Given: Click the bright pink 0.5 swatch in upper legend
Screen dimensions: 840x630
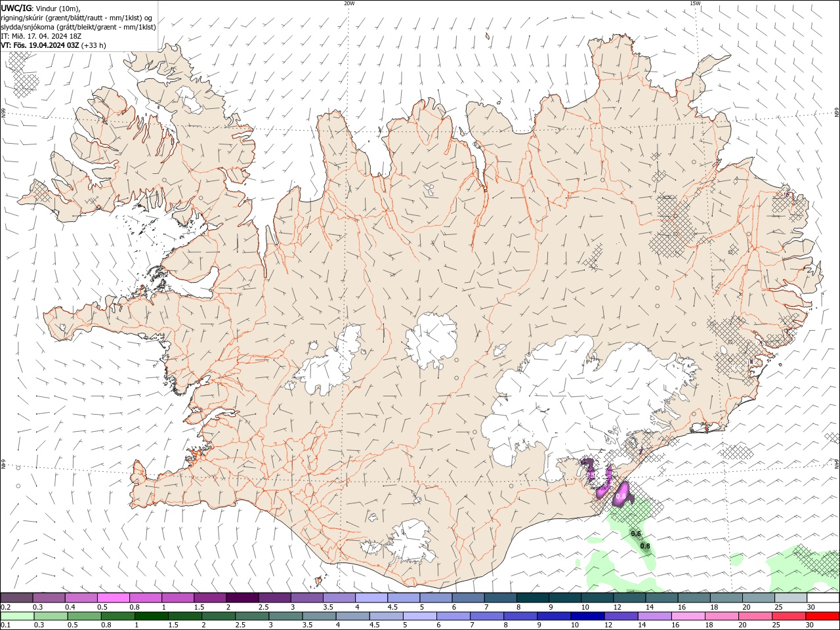Looking at the screenshot, I should [113, 598].
